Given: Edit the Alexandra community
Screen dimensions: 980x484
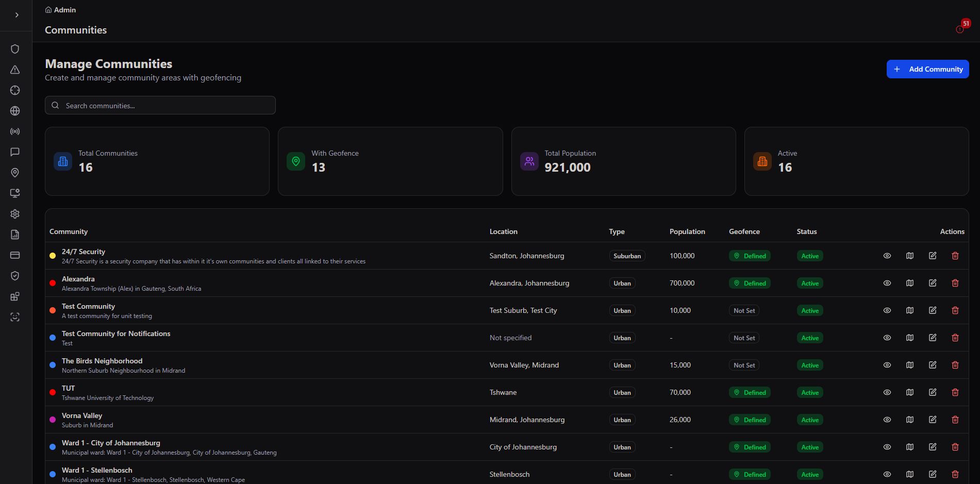Looking at the screenshot, I should click(933, 283).
